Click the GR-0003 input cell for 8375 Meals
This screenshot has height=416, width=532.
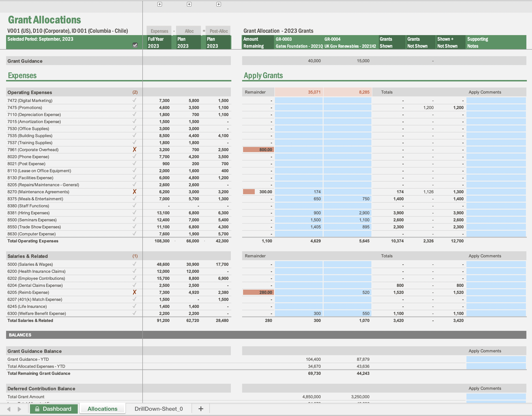[299, 199]
